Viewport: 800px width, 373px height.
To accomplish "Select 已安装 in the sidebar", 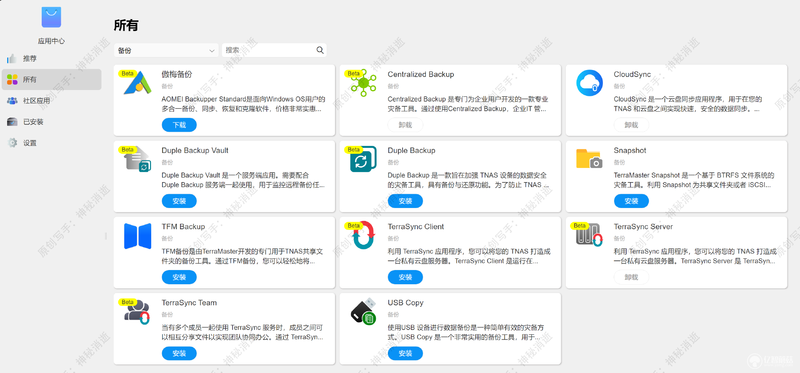I will 52,122.
